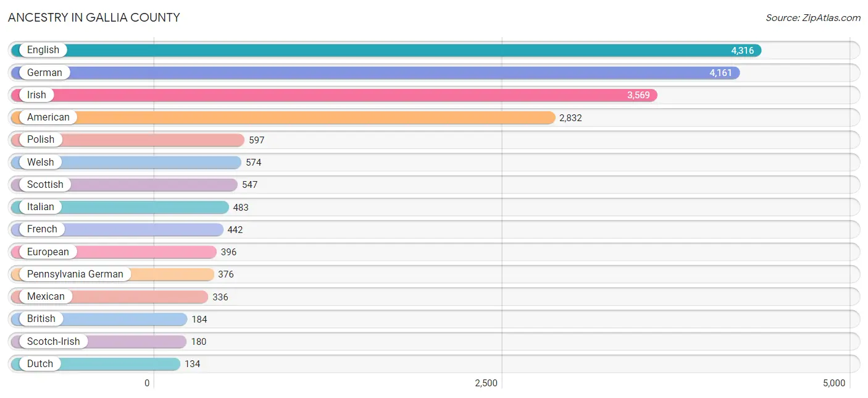Click the 5,000 axis tick label
Viewport: 868px width, 398px height.
click(x=834, y=383)
